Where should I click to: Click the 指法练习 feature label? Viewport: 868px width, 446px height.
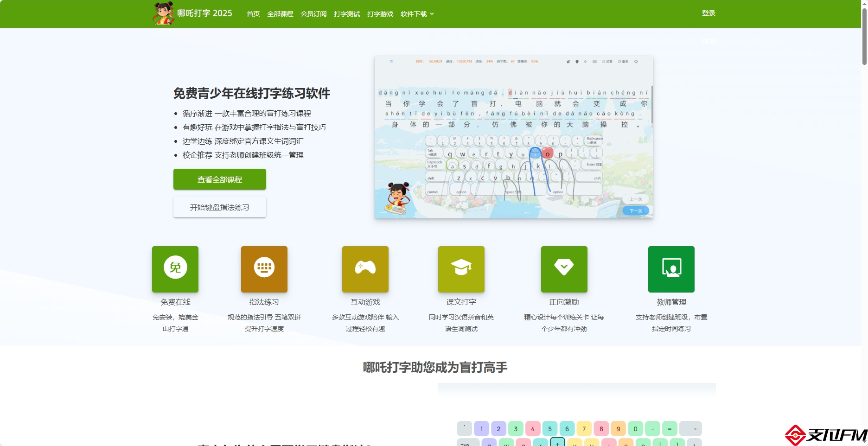click(264, 302)
